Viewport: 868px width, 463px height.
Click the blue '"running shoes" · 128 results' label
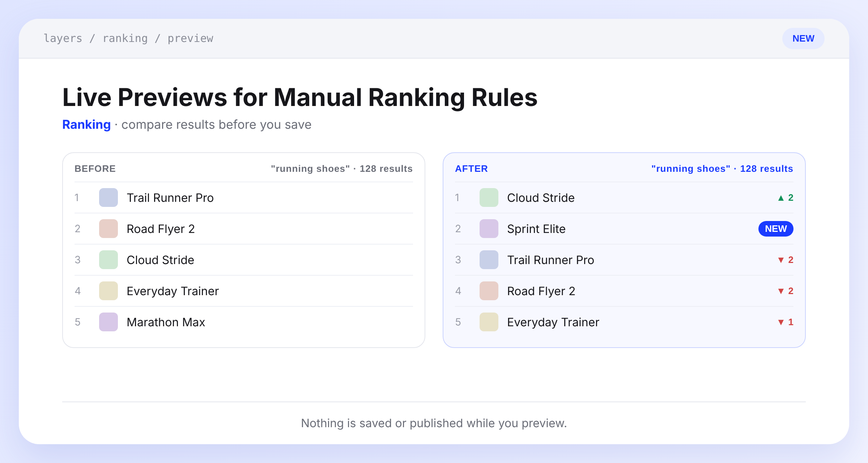click(722, 169)
